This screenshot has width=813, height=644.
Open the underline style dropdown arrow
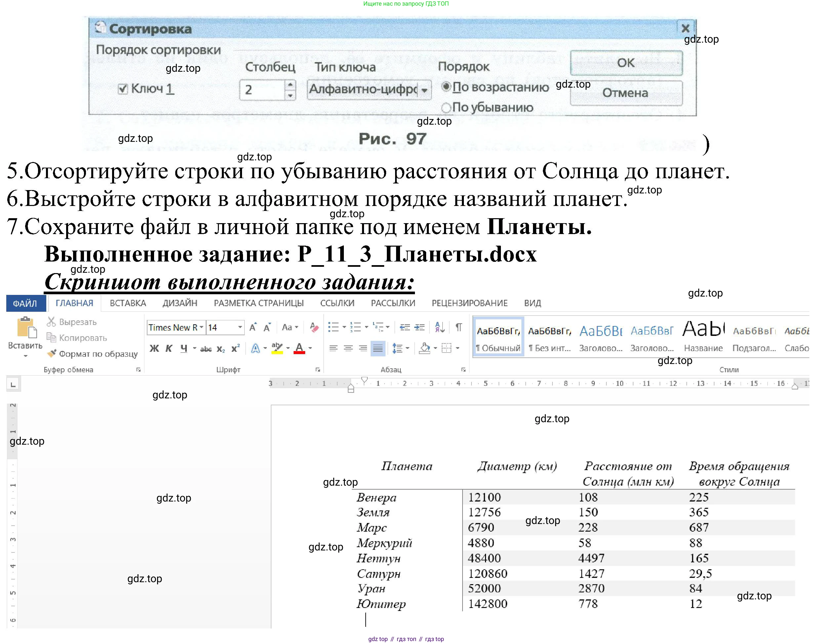[195, 349]
